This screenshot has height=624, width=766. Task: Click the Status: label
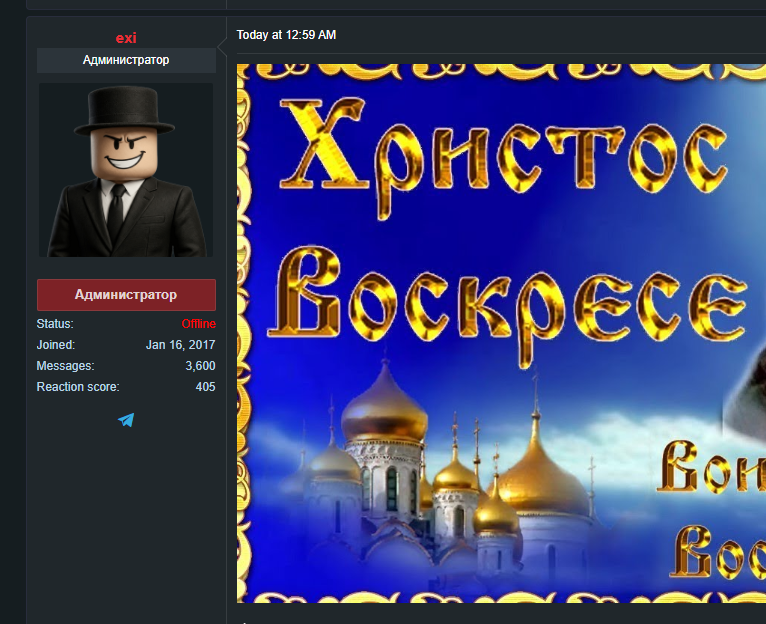pyautogui.click(x=55, y=323)
